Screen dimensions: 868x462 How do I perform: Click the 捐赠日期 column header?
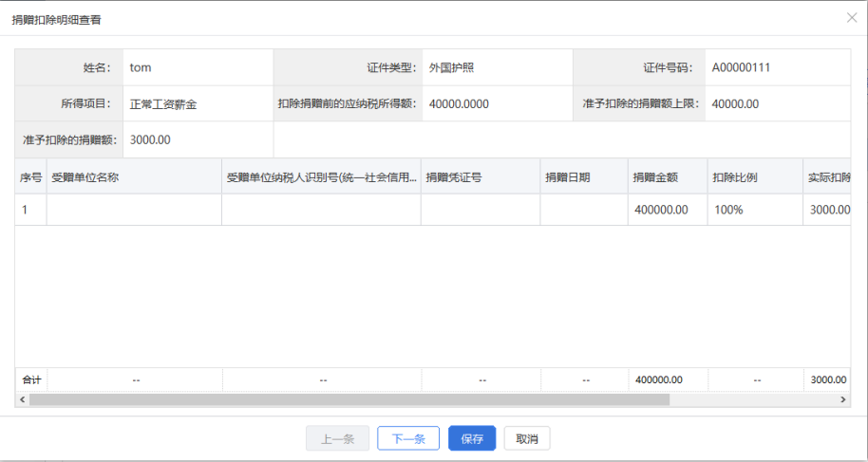coord(584,177)
